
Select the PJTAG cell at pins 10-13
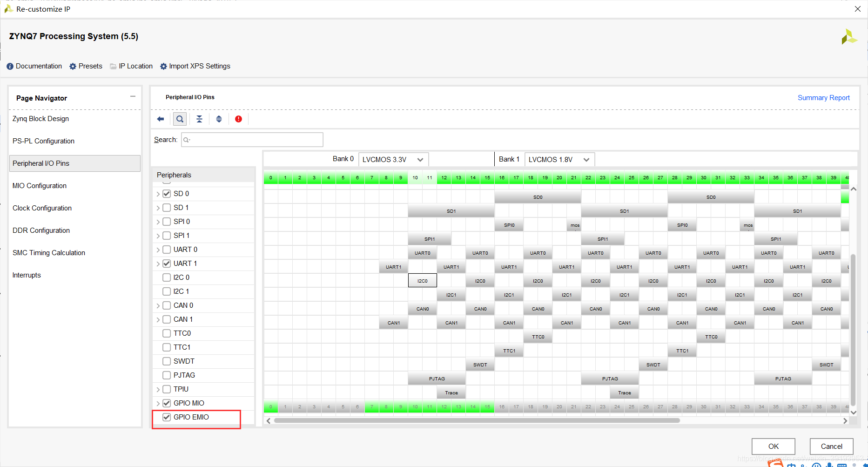(x=437, y=379)
